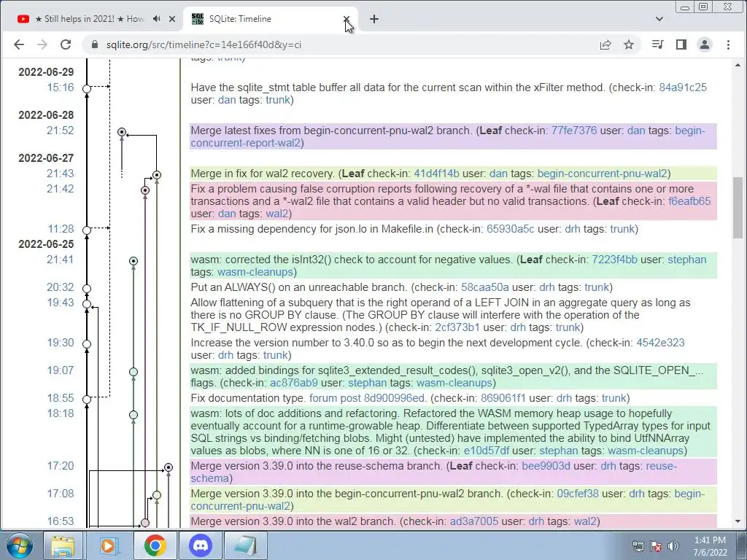Viewport: 747px width, 560px height.
Task: Click the vertical scrollbar thumb
Action: 738,207
